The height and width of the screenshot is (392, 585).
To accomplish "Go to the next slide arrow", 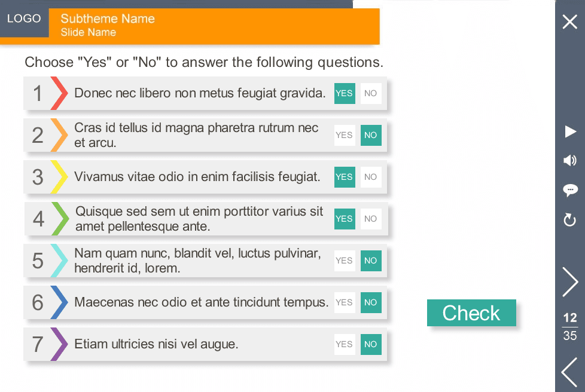I will point(570,281).
